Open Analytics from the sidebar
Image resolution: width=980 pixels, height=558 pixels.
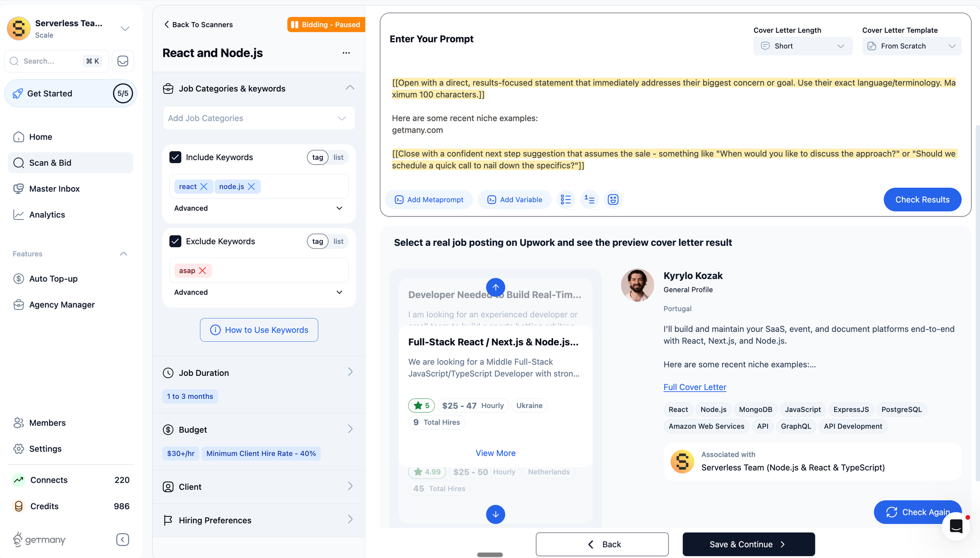pos(47,215)
